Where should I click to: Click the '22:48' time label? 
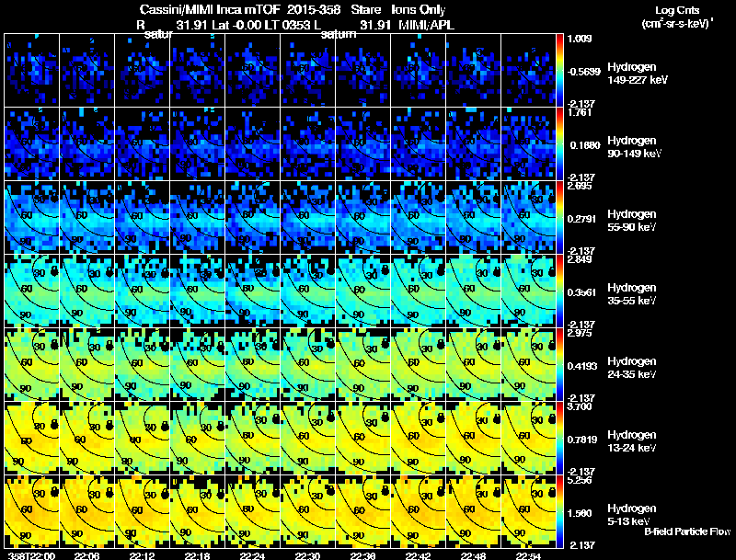(473, 556)
